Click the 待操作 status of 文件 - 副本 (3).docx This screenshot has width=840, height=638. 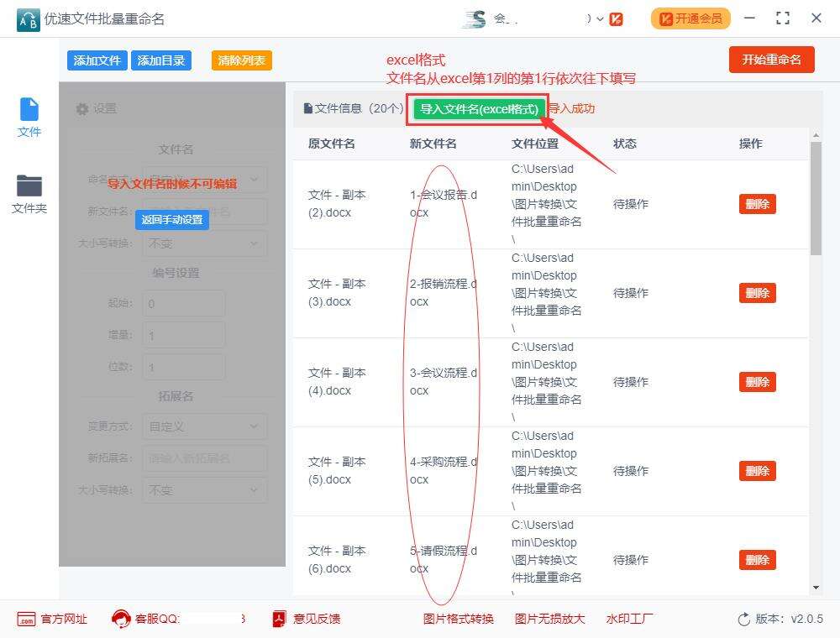click(631, 293)
